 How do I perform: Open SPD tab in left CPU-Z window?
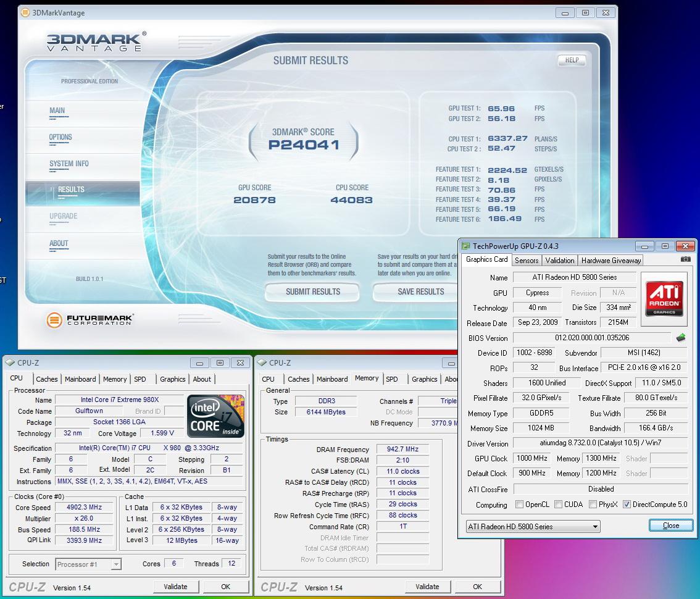[140, 379]
